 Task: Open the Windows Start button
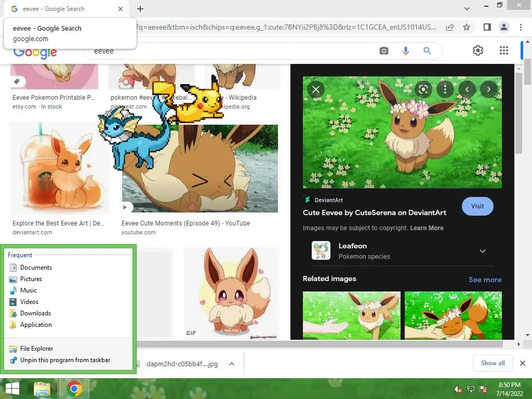click(x=12, y=389)
